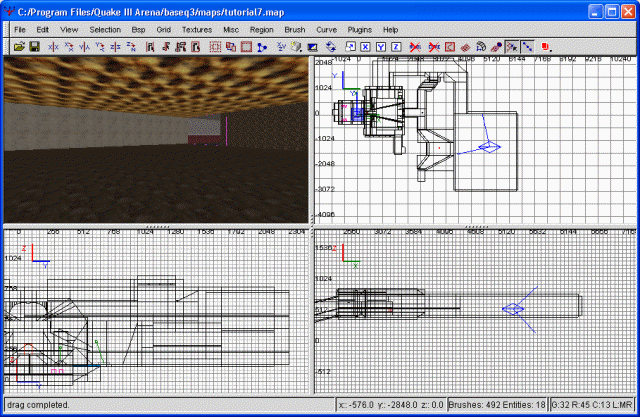Click the XYZ change view icon
The image size is (640, 417).
[281, 47]
